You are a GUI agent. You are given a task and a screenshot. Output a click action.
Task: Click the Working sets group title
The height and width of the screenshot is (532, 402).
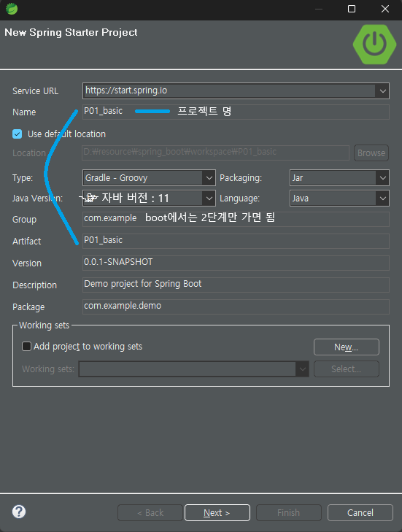(44, 325)
